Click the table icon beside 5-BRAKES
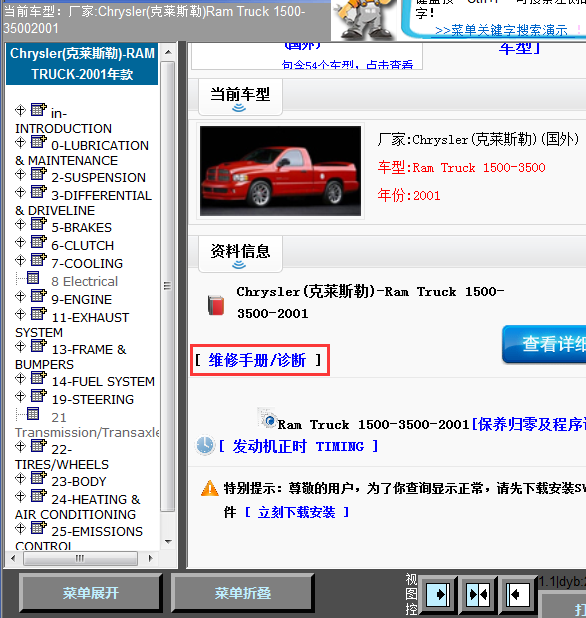This screenshot has width=586, height=618. point(39,223)
